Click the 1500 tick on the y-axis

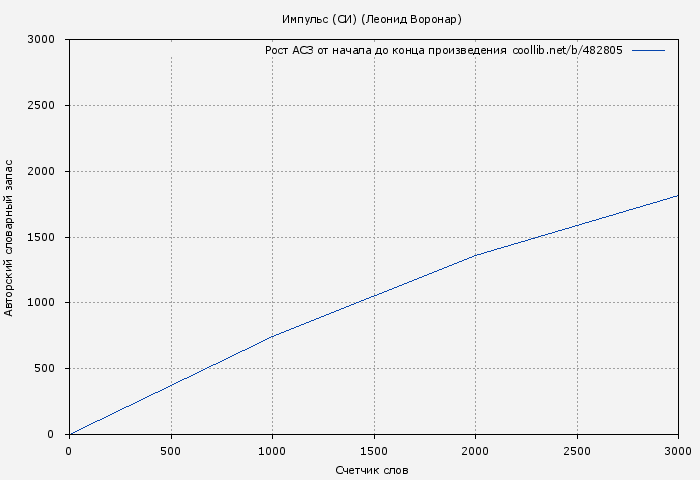point(48,238)
